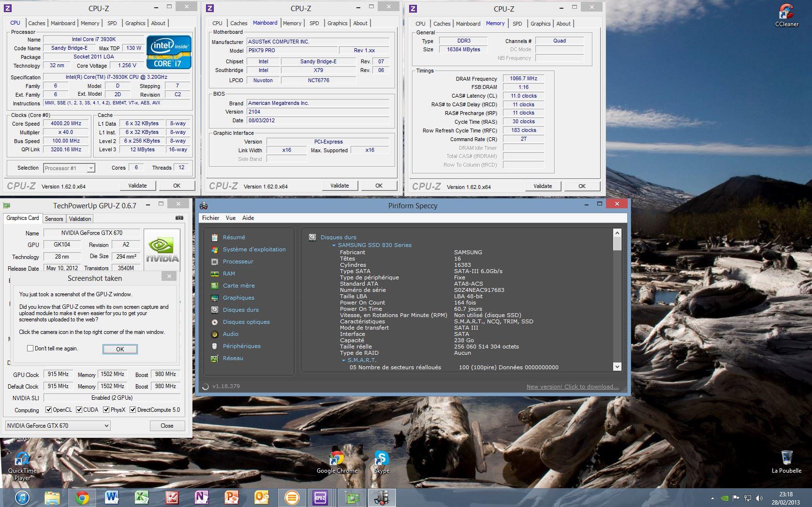Click Speccy scrollbar up arrow
The image size is (812, 507).
617,232
